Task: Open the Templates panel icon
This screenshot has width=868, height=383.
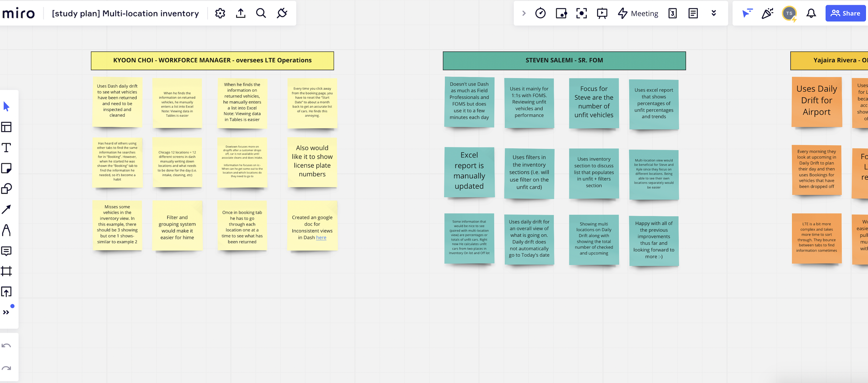Action: [7, 127]
